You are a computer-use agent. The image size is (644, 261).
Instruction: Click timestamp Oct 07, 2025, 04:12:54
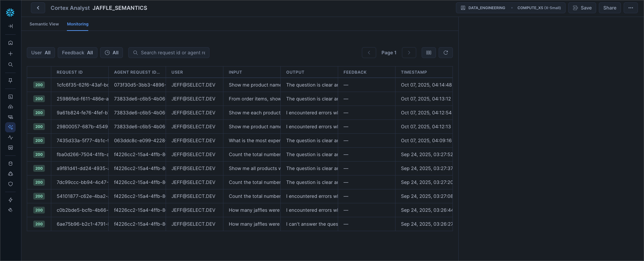[426, 113]
